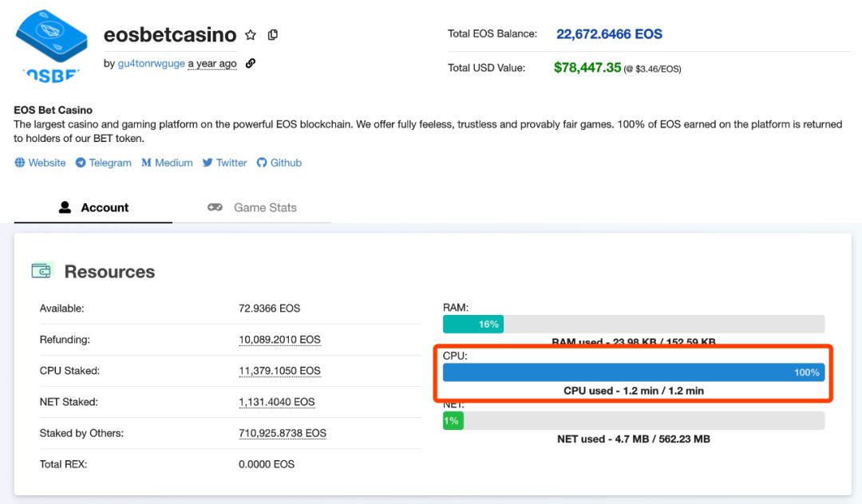Click Refunding amount 10,089.2010 EOS
This screenshot has width=862, height=504.
(279, 340)
